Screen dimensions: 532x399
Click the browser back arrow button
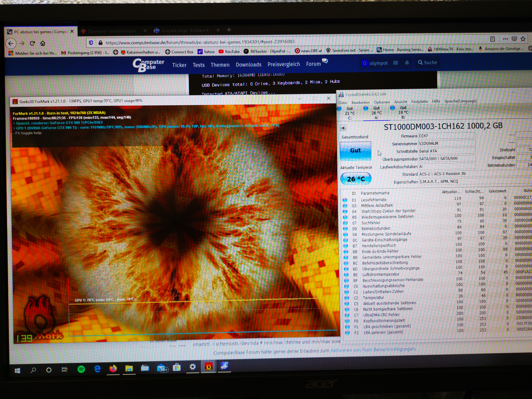(11, 44)
